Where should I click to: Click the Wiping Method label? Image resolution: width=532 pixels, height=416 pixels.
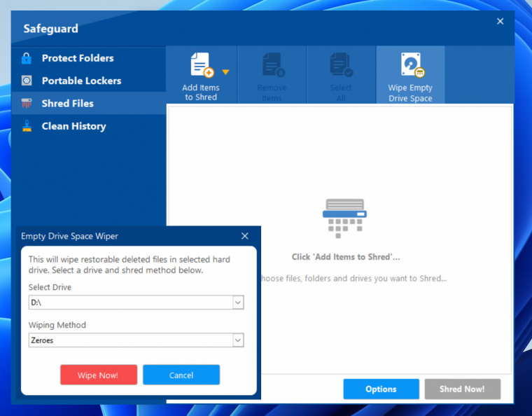57,325
